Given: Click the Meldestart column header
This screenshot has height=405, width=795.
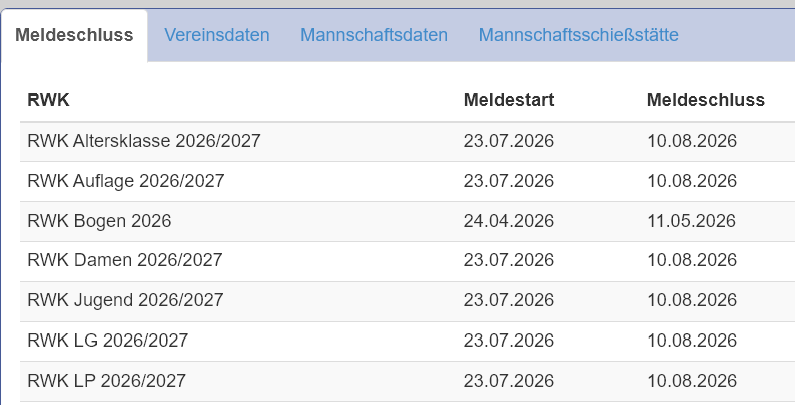Looking at the screenshot, I should 509,100.
